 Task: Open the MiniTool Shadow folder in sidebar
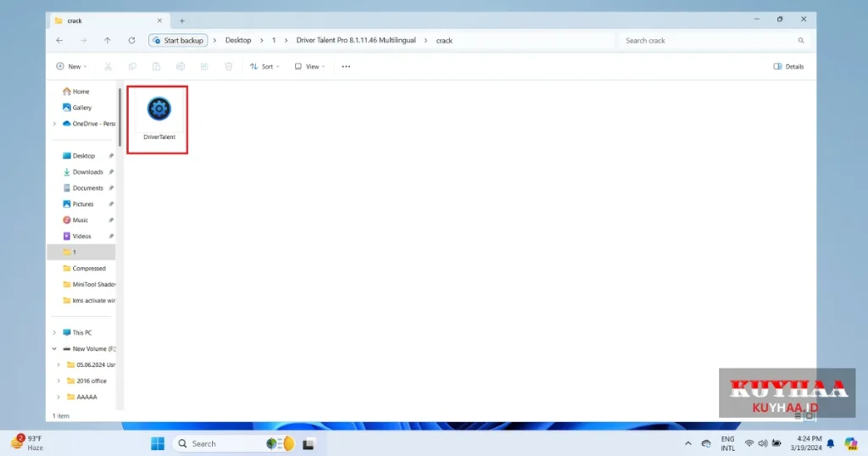pyautogui.click(x=88, y=284)
